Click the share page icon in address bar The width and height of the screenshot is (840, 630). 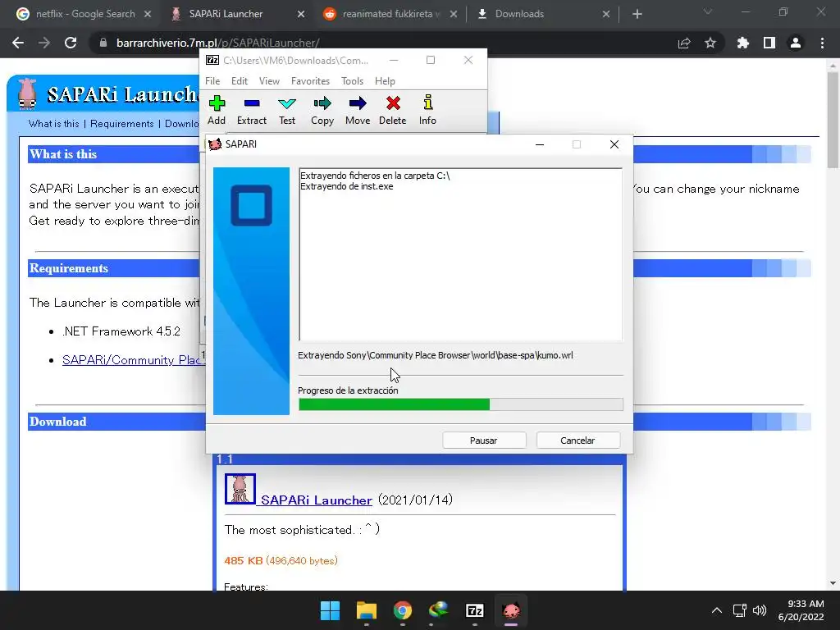[x=684, y=43]
